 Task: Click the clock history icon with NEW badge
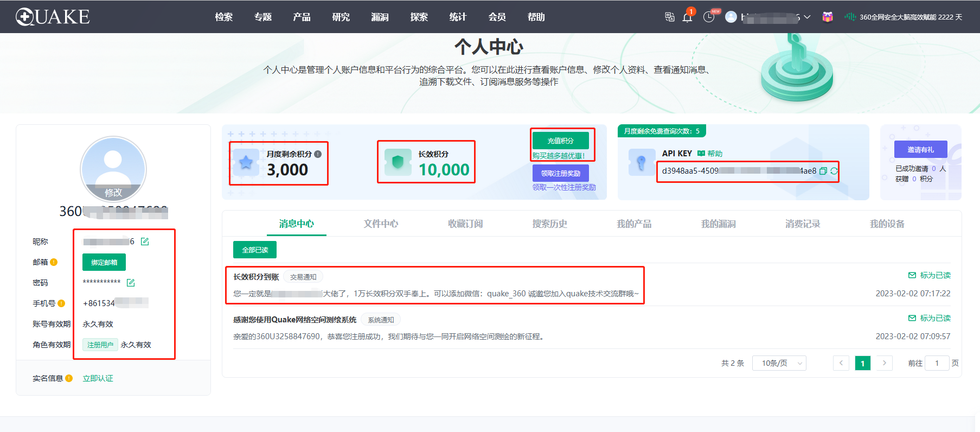709,17
